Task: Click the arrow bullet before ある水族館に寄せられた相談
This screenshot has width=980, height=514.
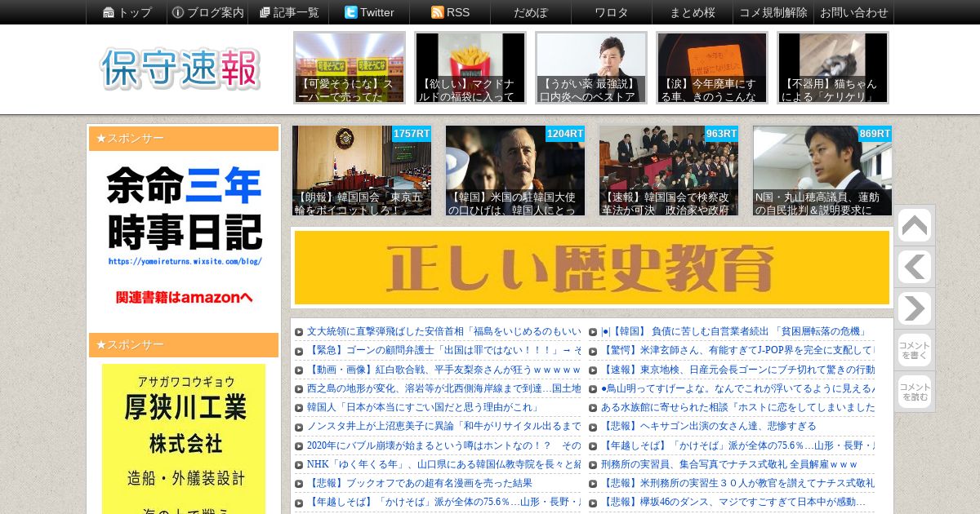Action: [593, 408]
